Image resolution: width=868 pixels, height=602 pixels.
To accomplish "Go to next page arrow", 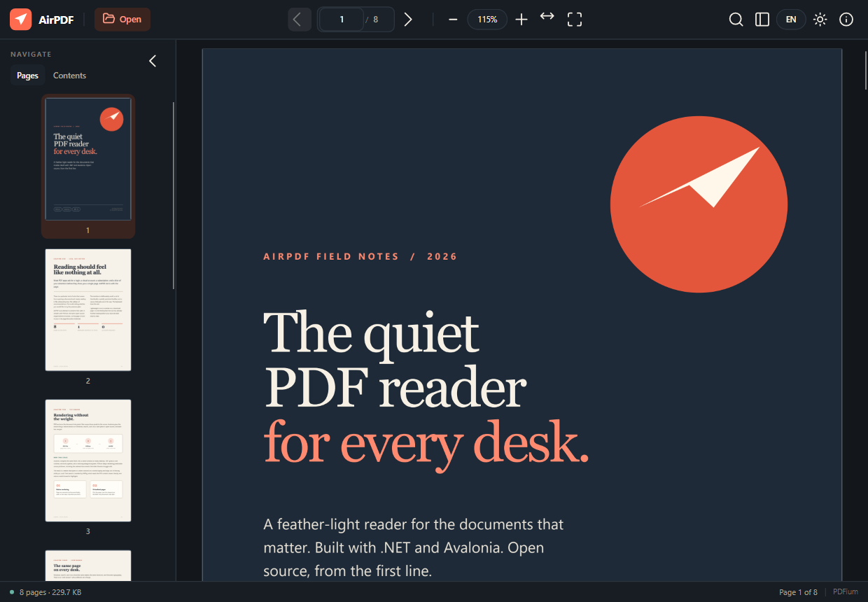I will (408, 20).
